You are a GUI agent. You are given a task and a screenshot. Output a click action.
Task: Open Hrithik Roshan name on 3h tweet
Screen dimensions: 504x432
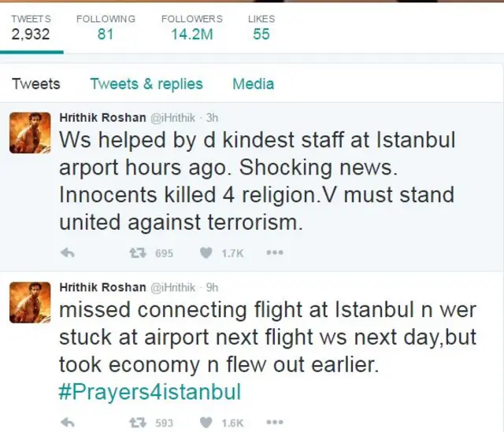pos(102,117)
